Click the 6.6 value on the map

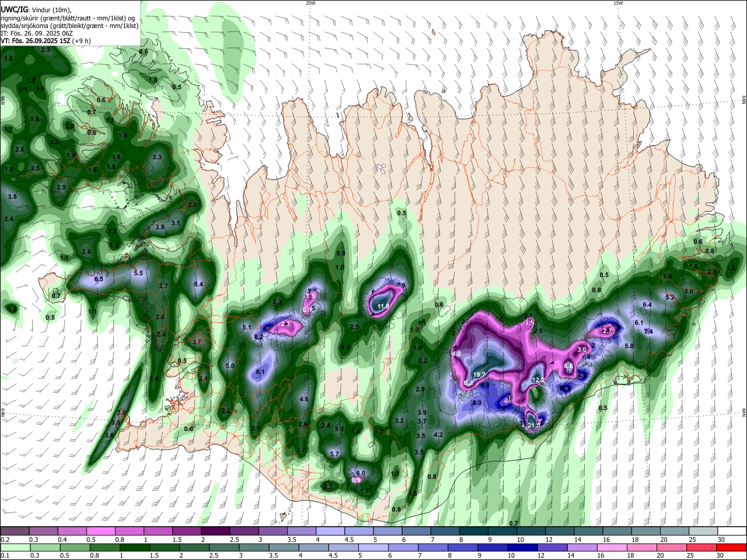tap(568, 366)
